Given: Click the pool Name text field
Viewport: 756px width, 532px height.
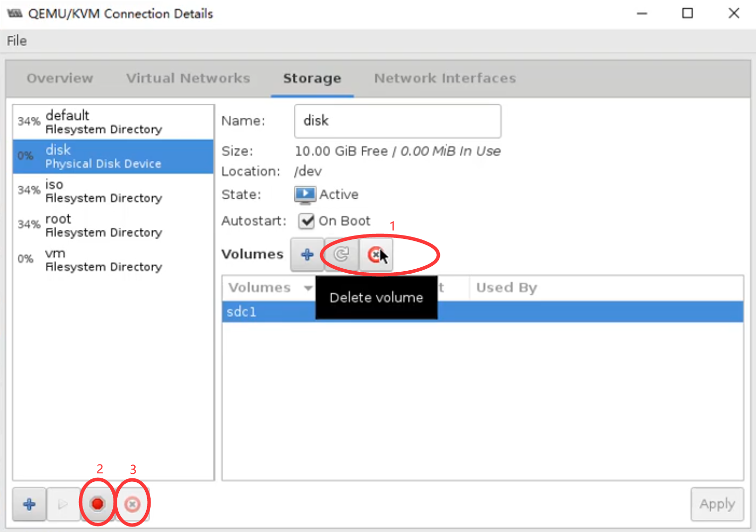Looking at the screenshot, I should 397,121.
